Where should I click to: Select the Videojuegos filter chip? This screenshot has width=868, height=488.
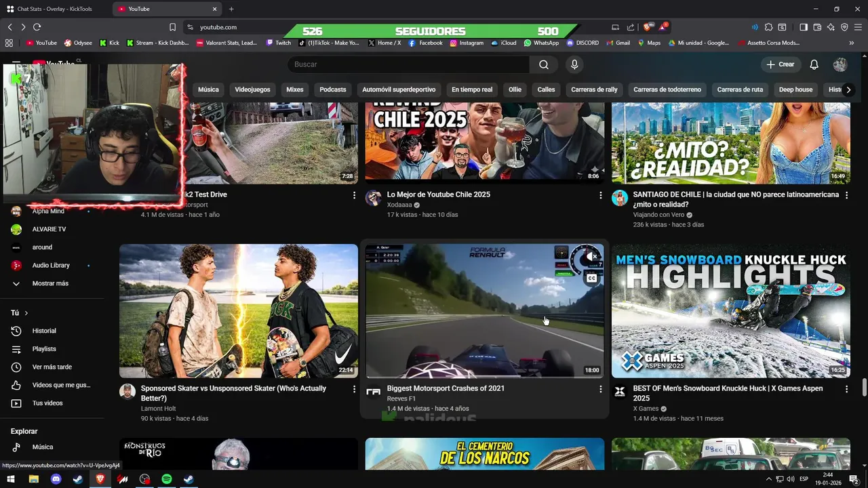pyautogui.click(x=252, y=89)
